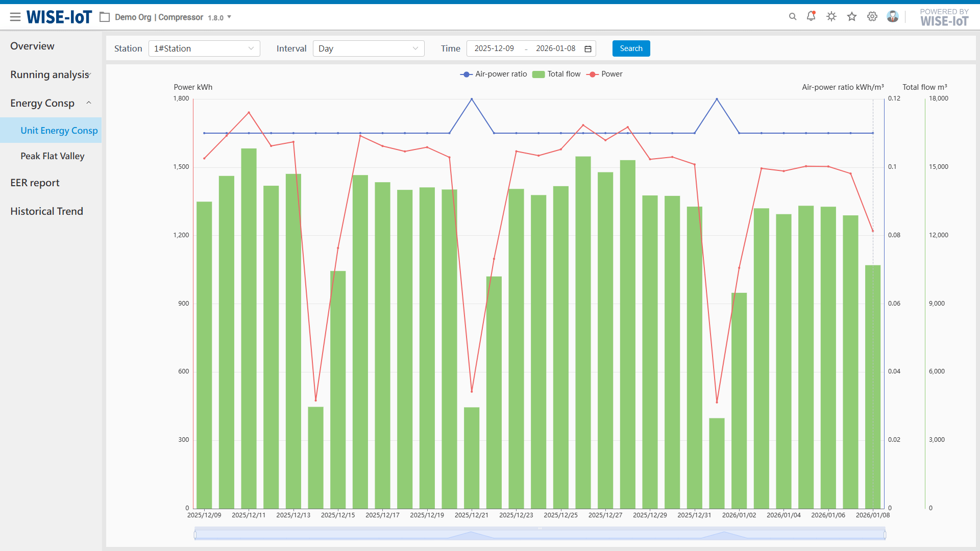Click the start date 2025-12-09 field

(494, 48)
